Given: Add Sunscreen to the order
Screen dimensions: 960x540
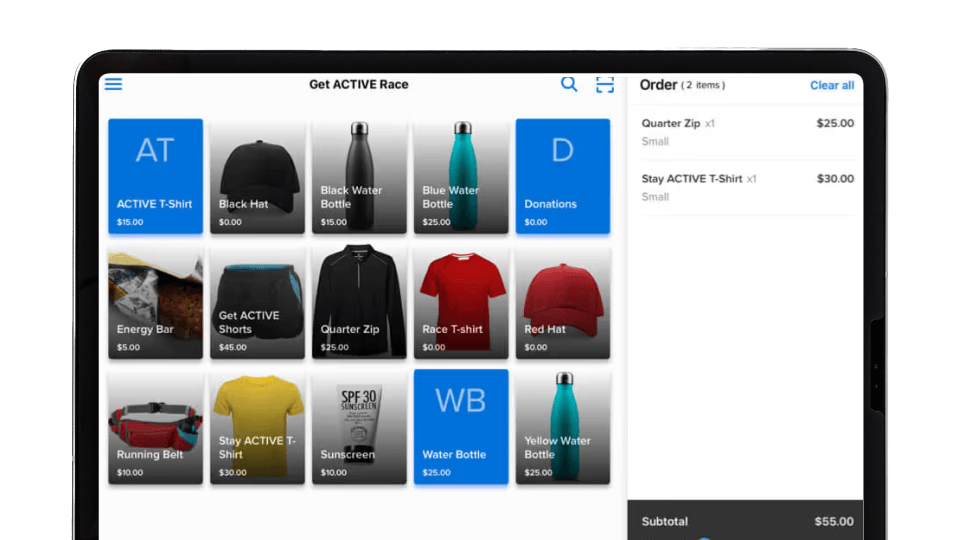Looking at the screenshot, I should tap(359, 427).
